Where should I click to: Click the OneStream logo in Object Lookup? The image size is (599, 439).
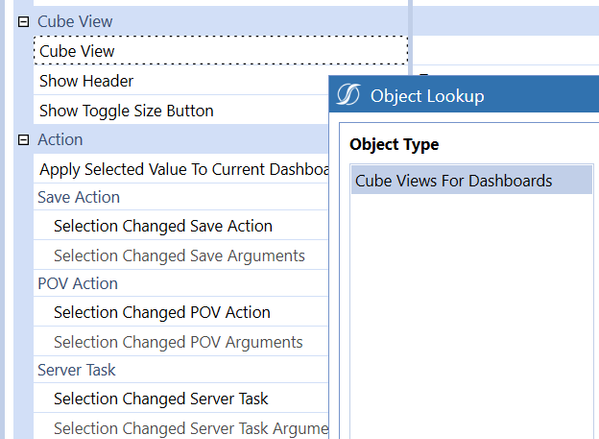coord(348,95)
